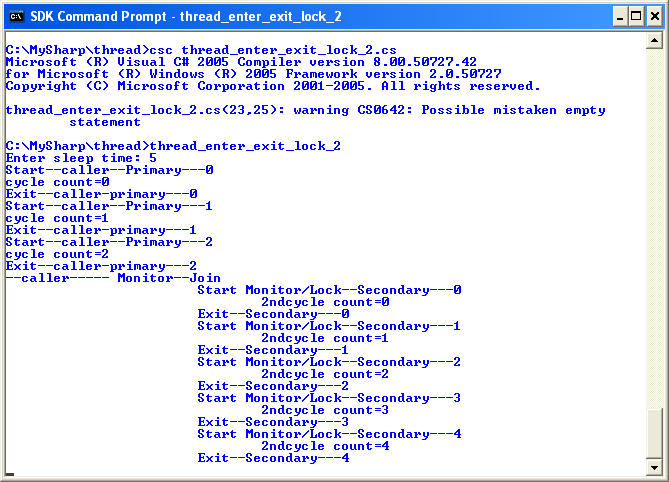Open the command prompt system menu icon
Image resolution: width=669 pixels, height=482 pixels.
[x=15, y=15]
